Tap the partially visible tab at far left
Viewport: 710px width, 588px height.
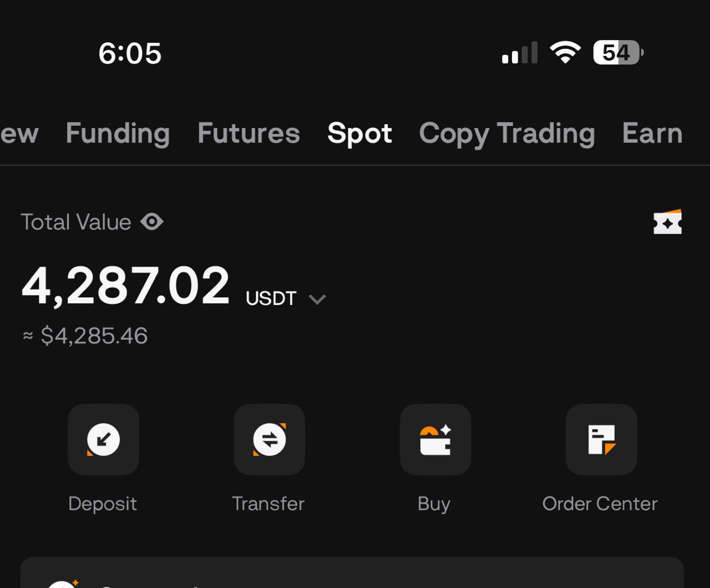click(19, 134)
